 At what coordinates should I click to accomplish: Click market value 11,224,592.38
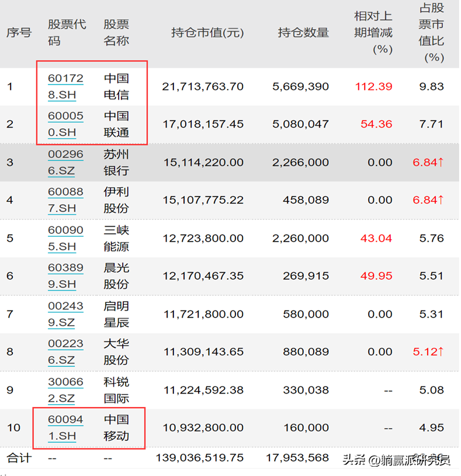pos(203,390)
